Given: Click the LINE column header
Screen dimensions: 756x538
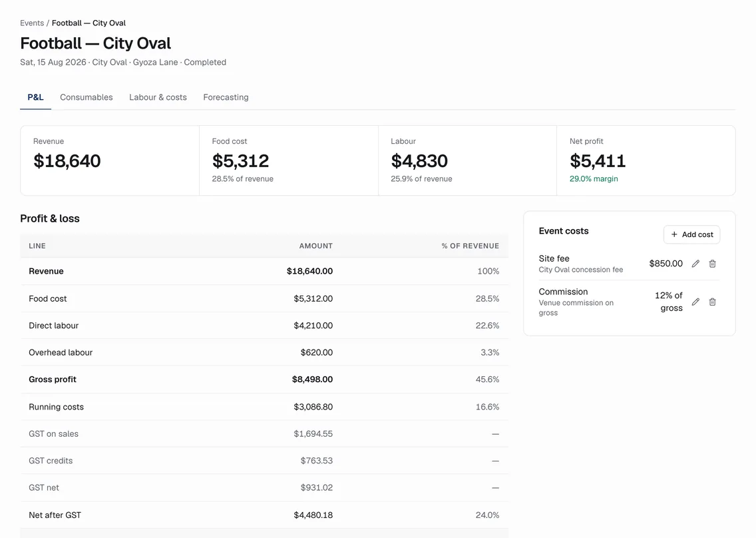Looking at the screenshot, I should [x=37, y=246].
